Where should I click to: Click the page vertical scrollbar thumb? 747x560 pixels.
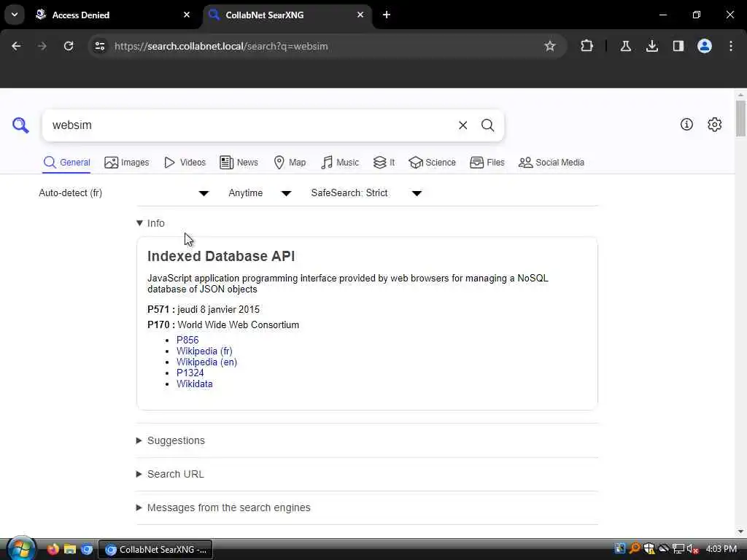740,118
